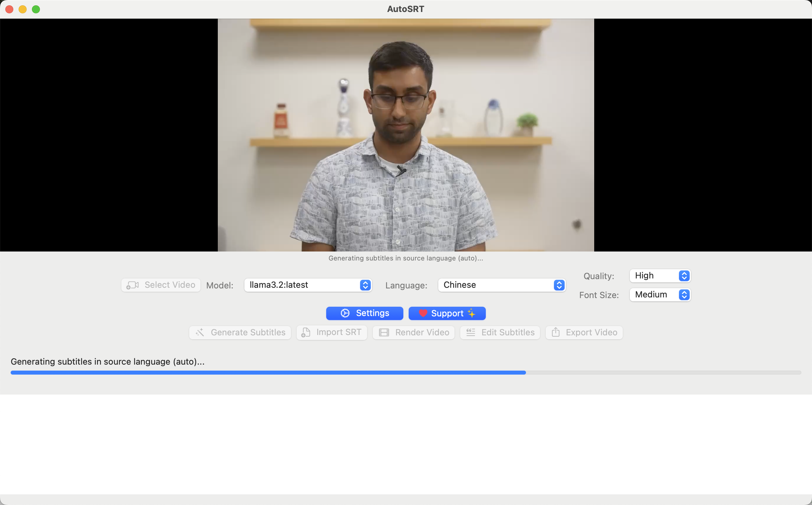Click the video preview frame

pyautogui.click(x=405, y=135)
